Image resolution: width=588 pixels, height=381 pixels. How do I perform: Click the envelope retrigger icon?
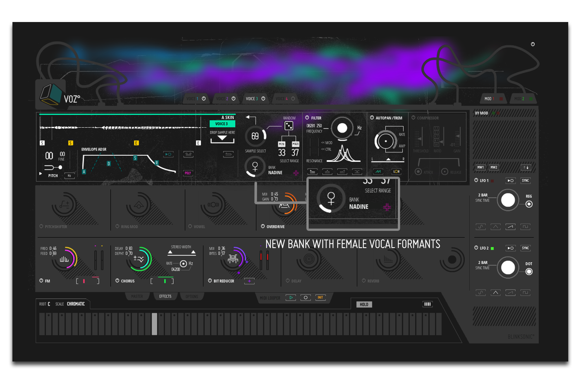tap(168, 154)
